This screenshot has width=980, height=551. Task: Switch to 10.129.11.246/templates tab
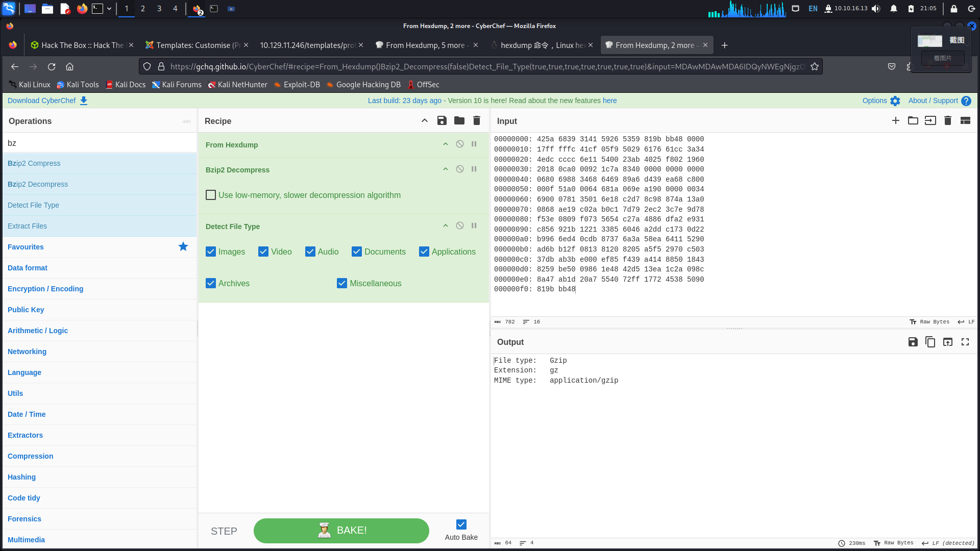tap(311, 45)
